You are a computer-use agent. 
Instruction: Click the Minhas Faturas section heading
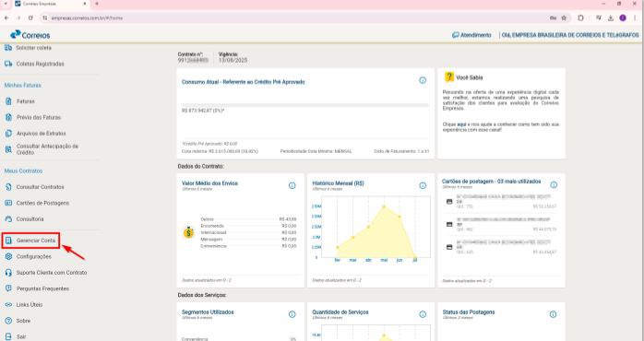pyautogui.click(x=22, y=86)
